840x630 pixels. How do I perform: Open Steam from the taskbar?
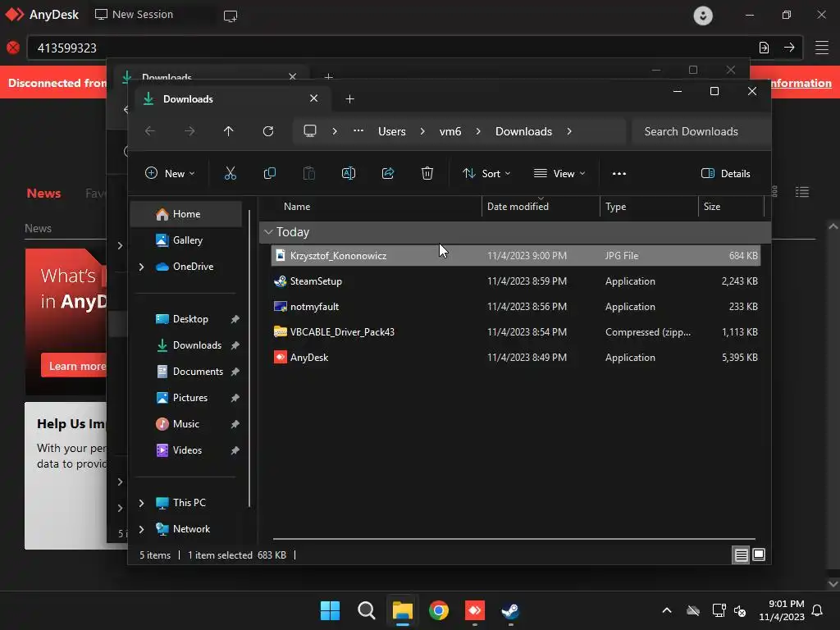coord(510,610)
